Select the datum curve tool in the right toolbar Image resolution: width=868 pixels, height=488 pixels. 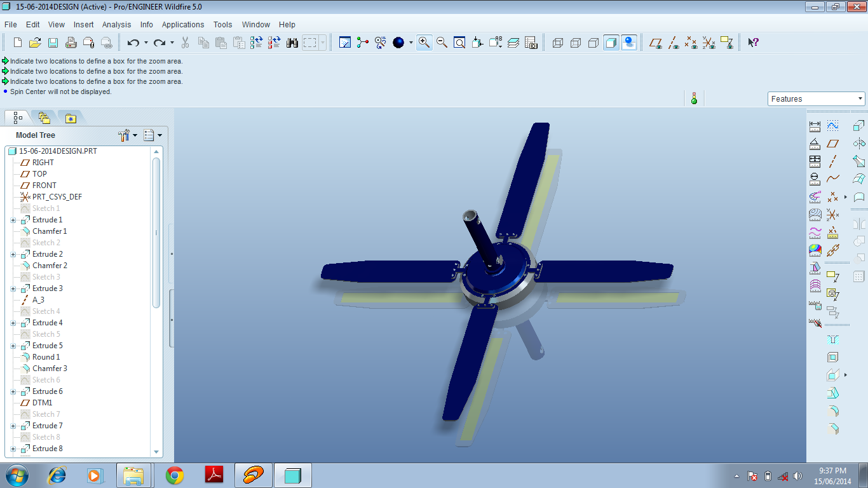click(833, 179)
